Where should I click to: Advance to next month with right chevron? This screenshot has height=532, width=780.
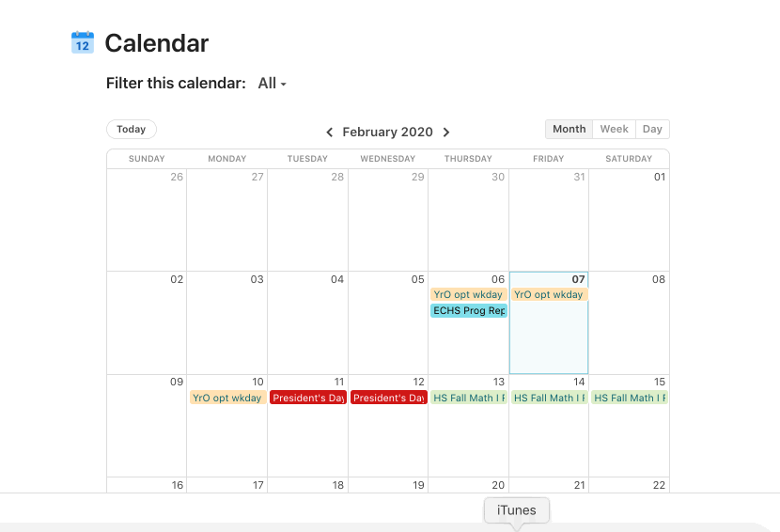(446, 133)
